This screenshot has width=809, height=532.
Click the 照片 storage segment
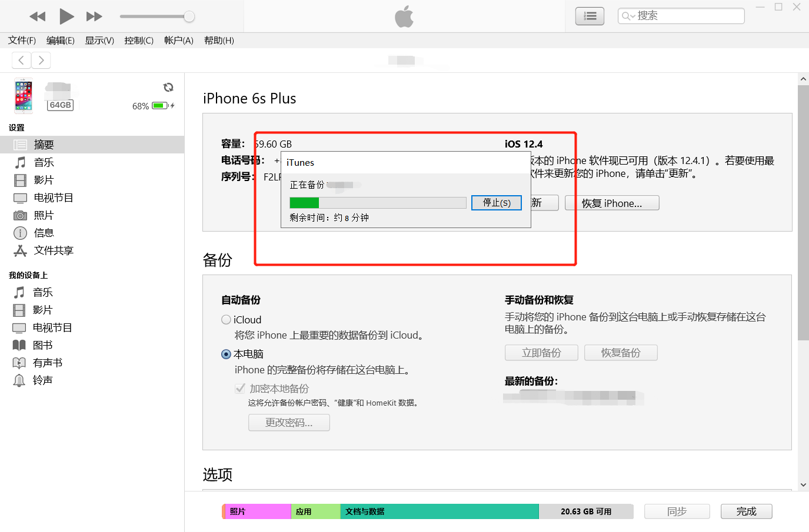(257, 511)
